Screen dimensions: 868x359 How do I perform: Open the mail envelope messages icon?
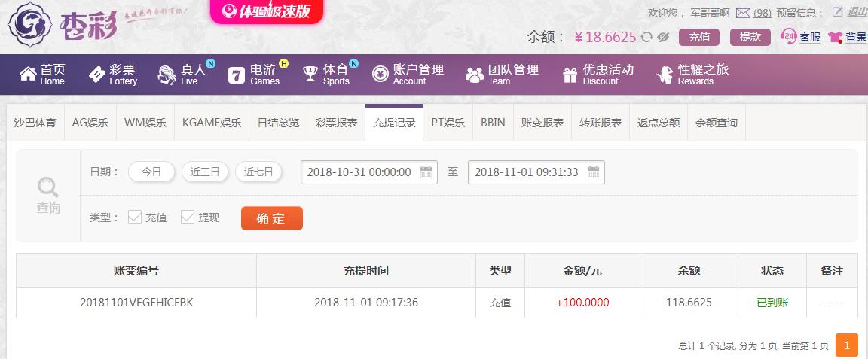click(743, 13)
